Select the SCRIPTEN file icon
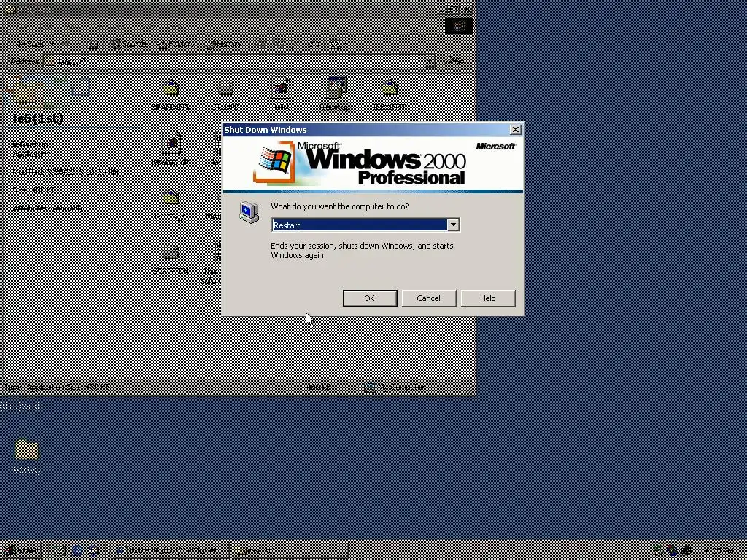747x560 pixels. point(171,258)
